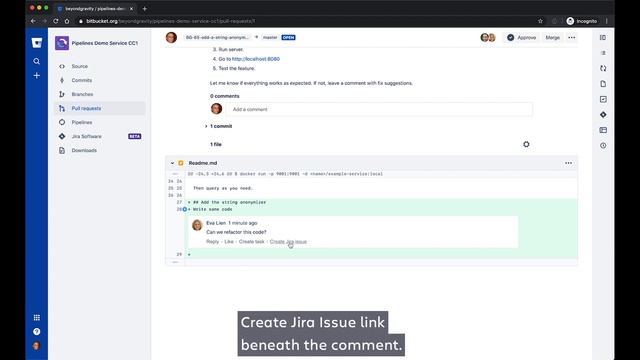640x360 pixels.
Task: Open the help question mark icon
Action: (37, 331)
